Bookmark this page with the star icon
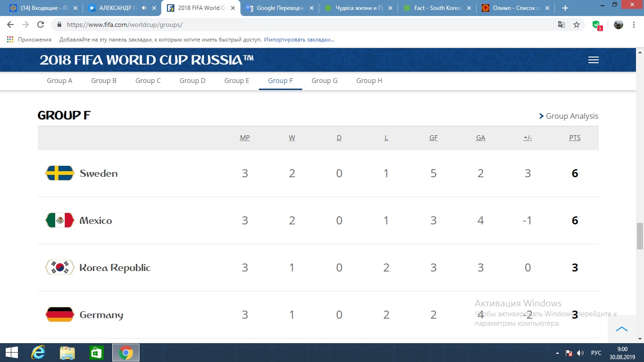Screen dimensions: 644x362 (x=577, y=25)
